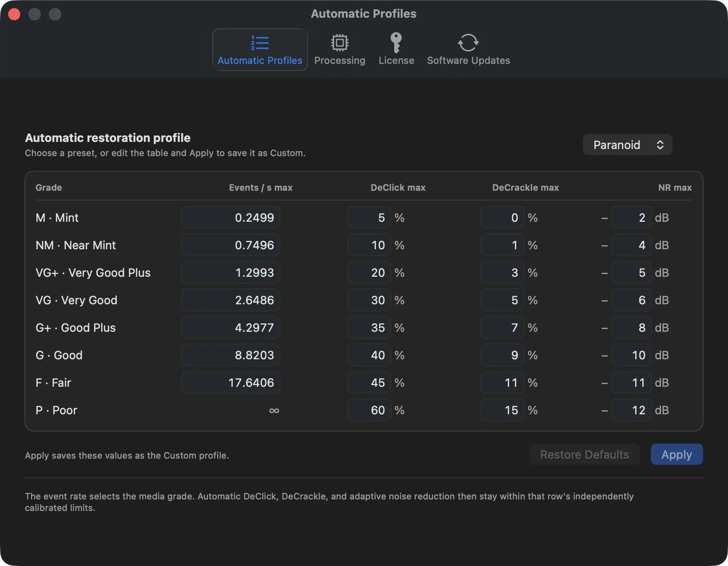Screen dimensions: 728x566
Task: Click the Good DeCrackle max field
Action: (502, 355)
